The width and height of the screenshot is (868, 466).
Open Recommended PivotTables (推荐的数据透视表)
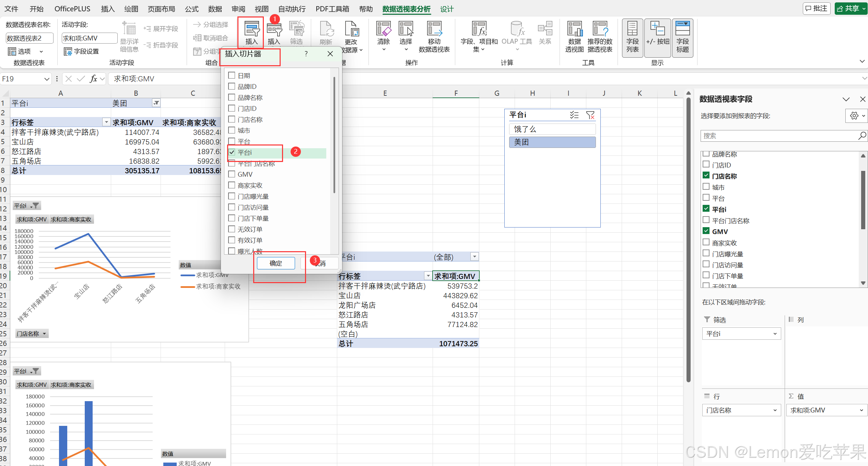tap(600, 37)
